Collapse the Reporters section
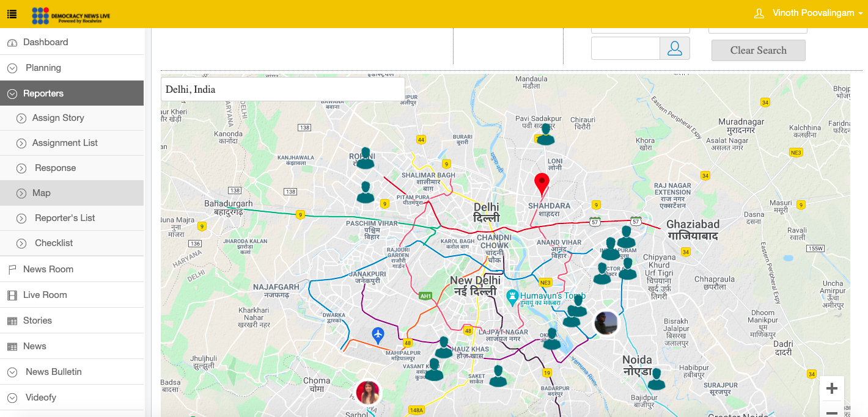This screenshot has height=417, width=868. [72, 93]
